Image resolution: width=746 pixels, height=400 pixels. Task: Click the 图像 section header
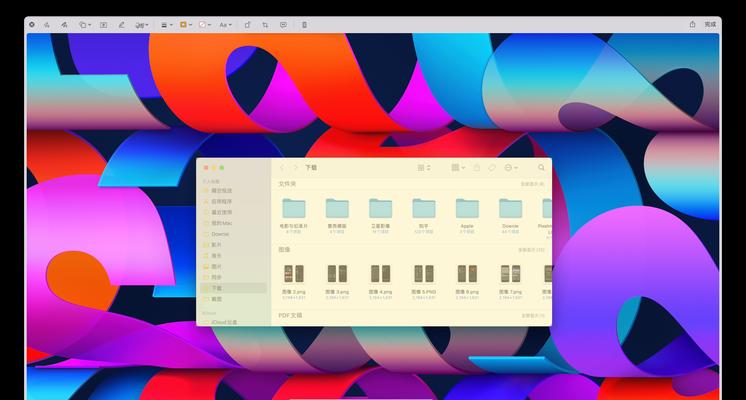pyautogui.click(x=284, y=249)
